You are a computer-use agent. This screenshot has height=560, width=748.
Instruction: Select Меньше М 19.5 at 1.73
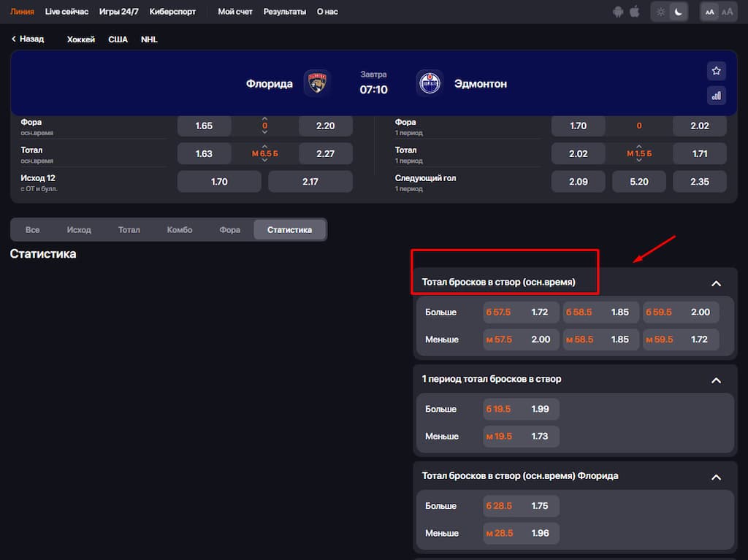[x=521, y=437]
